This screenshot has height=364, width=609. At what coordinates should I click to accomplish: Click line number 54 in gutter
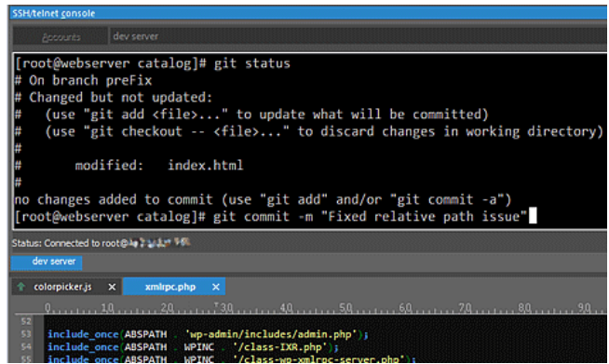[26, 346]
